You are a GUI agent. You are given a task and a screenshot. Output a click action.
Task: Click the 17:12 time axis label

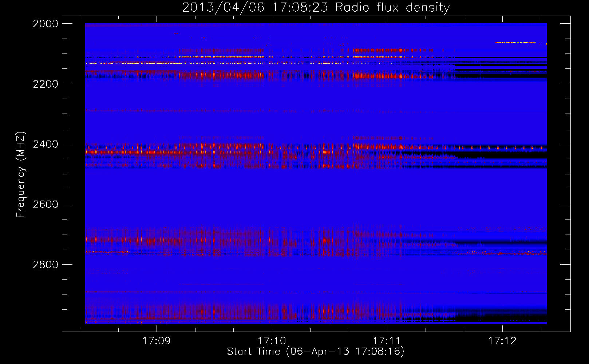point(502,341)
